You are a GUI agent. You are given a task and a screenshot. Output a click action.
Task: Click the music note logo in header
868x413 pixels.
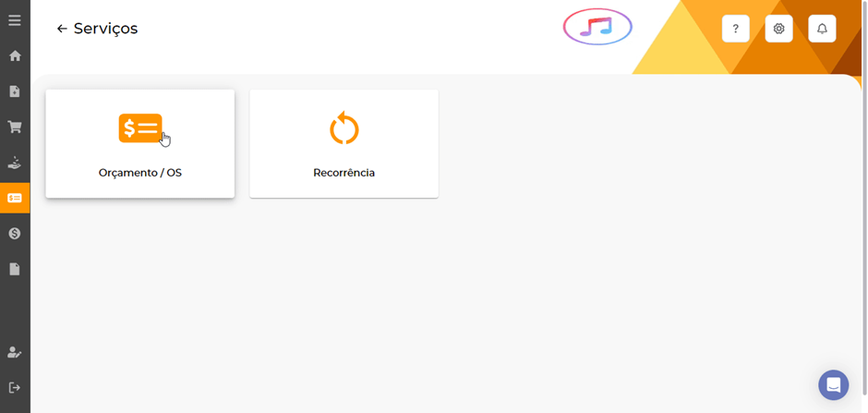pyautogui.click(x=597, y=27)
